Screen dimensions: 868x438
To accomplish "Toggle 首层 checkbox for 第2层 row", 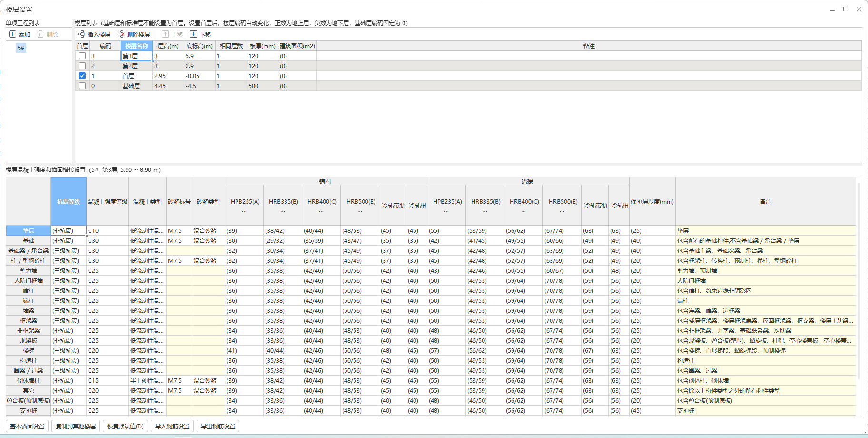I will point(82,66).
